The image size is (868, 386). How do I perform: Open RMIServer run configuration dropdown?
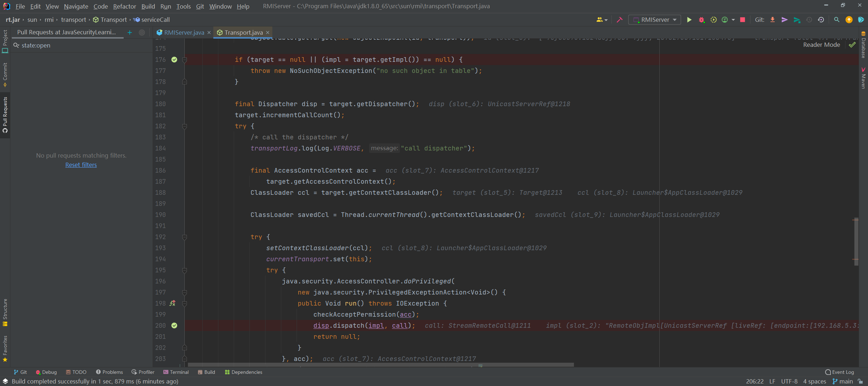(x=655, y=20)
